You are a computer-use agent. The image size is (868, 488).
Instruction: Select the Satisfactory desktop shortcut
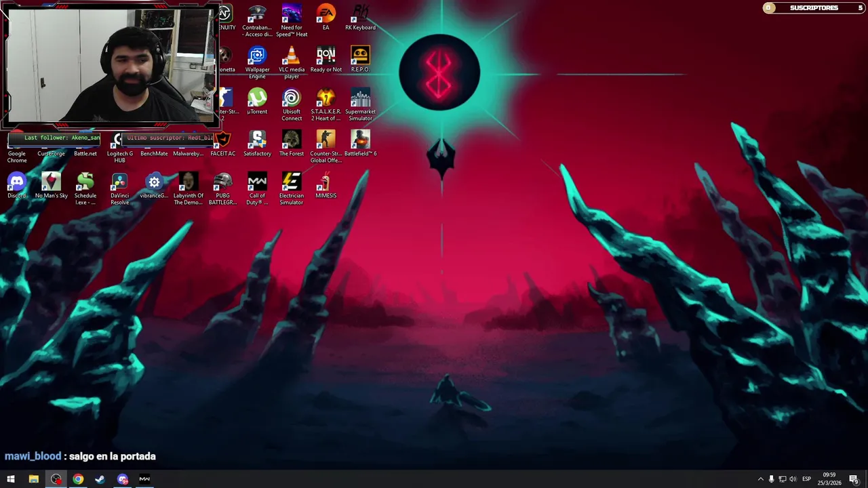pyautogui.click(x=257, y=144)
